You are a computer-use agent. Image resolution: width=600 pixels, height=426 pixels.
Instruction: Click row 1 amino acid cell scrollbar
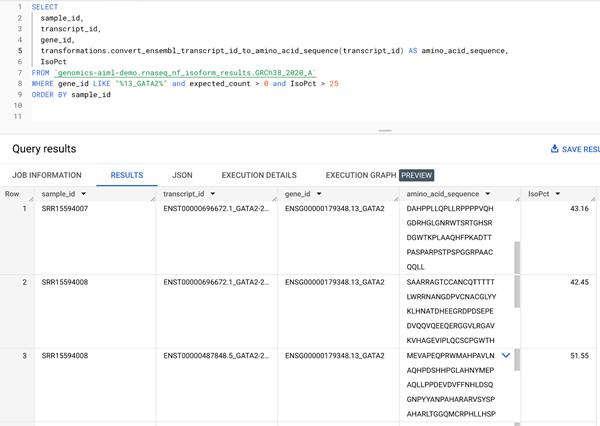point(517,257)
